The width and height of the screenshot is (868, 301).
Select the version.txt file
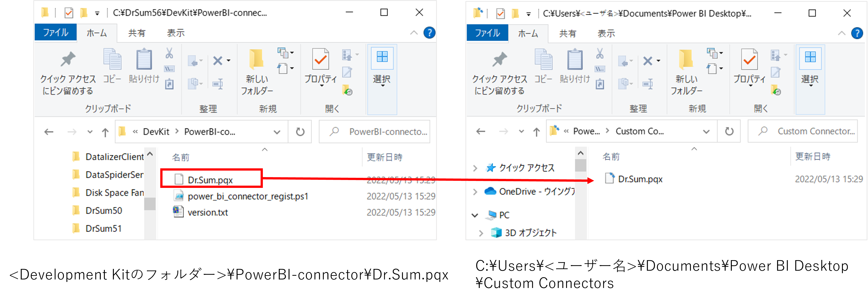(208, 212)
